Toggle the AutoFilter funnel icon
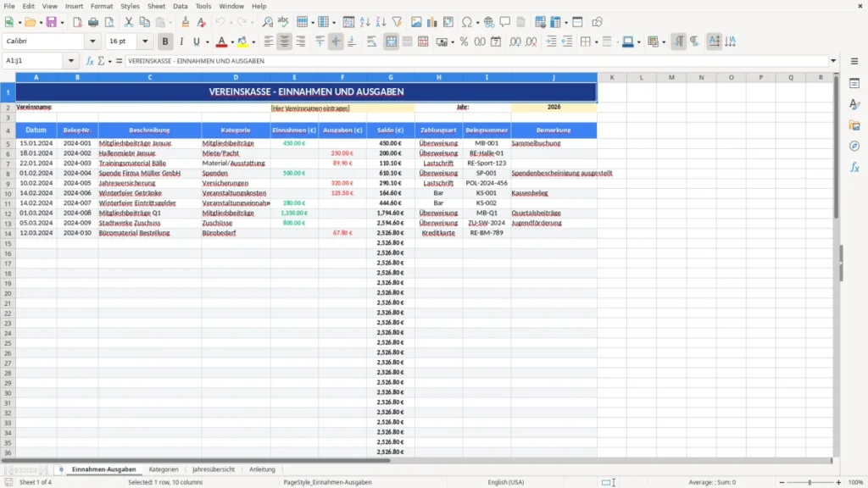 coord(397,22)
